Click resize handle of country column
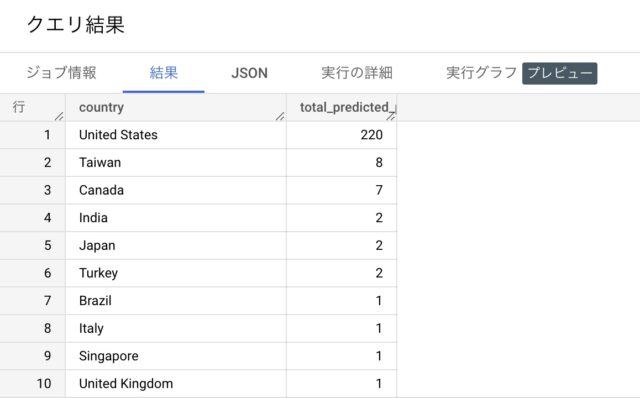Image resolution: width=640 pixels, height=398 pixels. tap(280, 116)
